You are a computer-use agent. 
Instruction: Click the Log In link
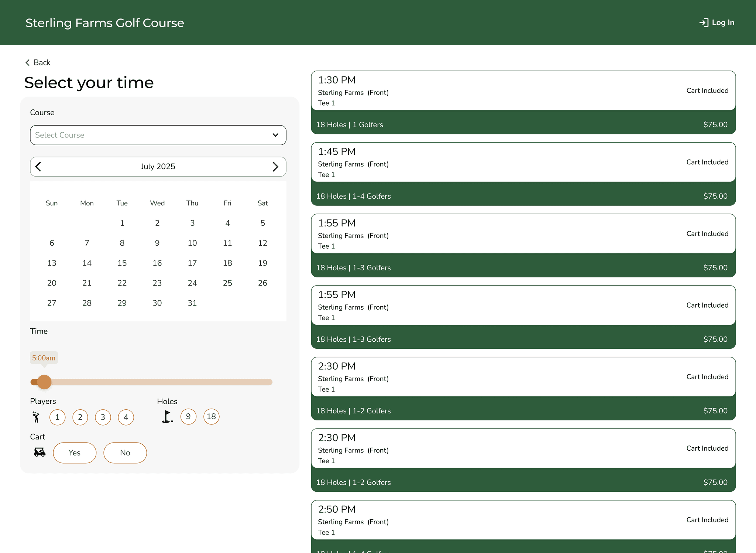(717, 23)
